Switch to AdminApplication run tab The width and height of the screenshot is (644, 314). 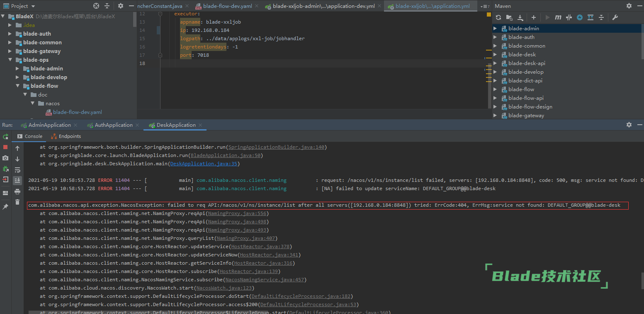[x=49, y=125]
